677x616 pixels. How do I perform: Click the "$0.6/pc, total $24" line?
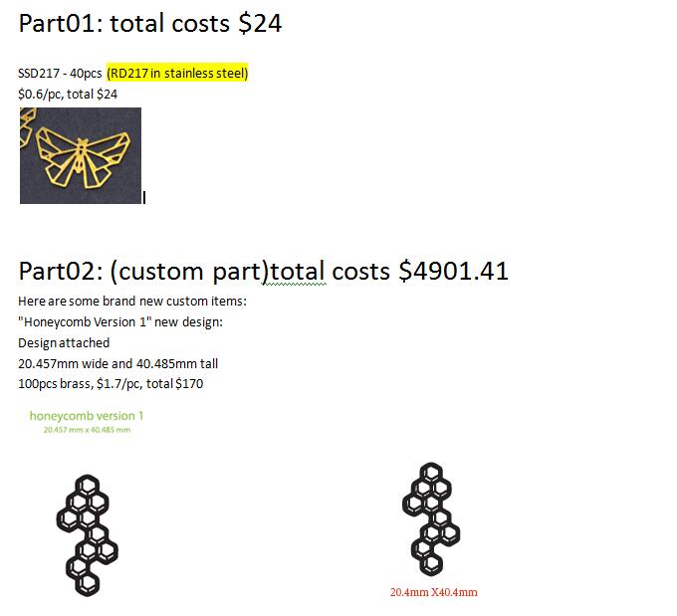[68, 94]
